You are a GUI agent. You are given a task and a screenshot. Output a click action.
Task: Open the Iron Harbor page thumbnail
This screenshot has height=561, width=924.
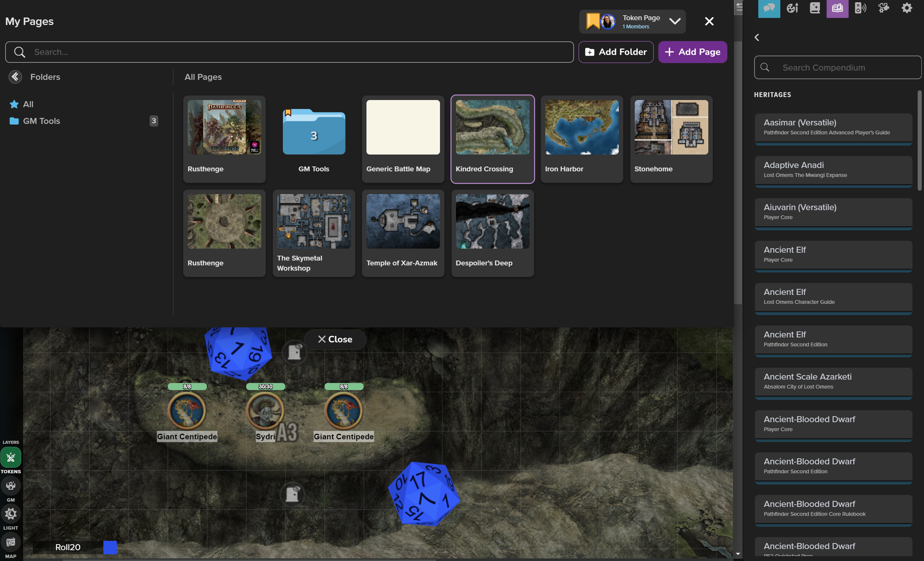582,128
